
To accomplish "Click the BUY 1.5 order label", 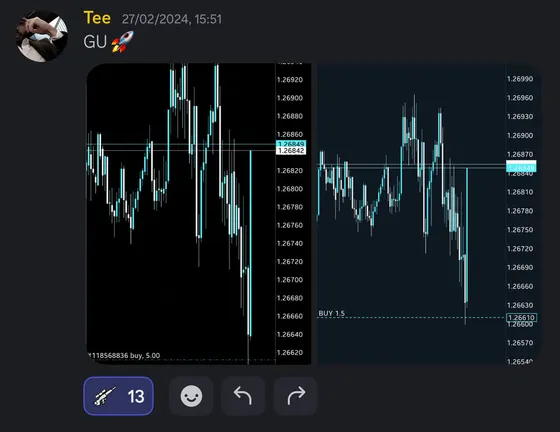I will tap(331, 313).
